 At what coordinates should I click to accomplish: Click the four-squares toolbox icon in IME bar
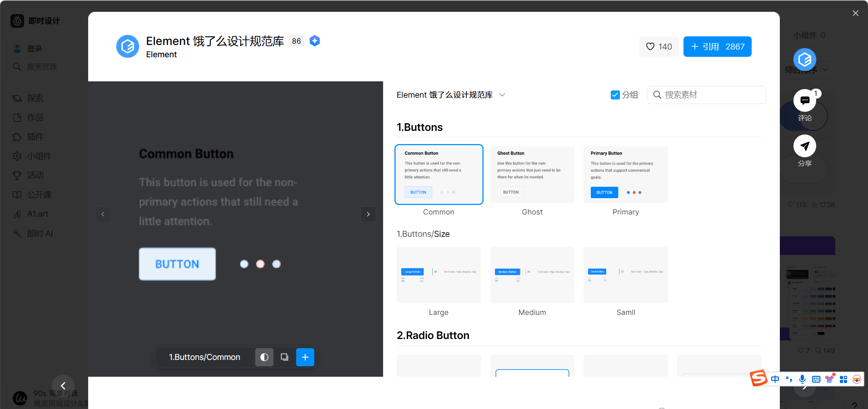(843, 379)
